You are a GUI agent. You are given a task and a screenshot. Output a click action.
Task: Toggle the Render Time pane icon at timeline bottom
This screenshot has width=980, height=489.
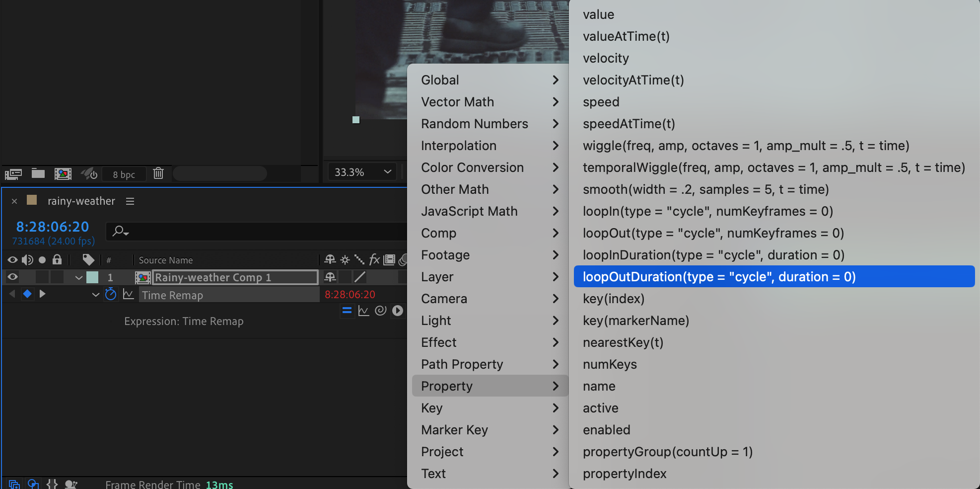click(71, 484)
